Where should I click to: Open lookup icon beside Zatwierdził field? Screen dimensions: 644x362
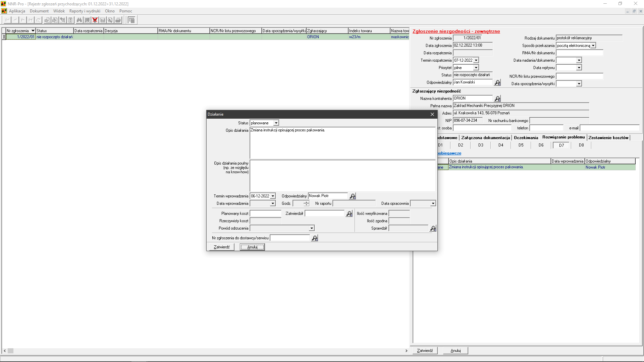tap(349, 214)
